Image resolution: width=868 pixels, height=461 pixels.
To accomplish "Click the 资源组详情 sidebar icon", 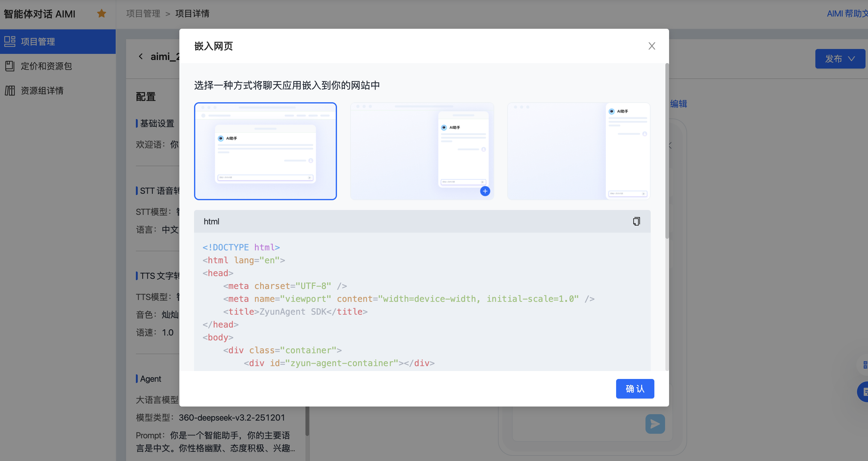I will pos(10,90).
